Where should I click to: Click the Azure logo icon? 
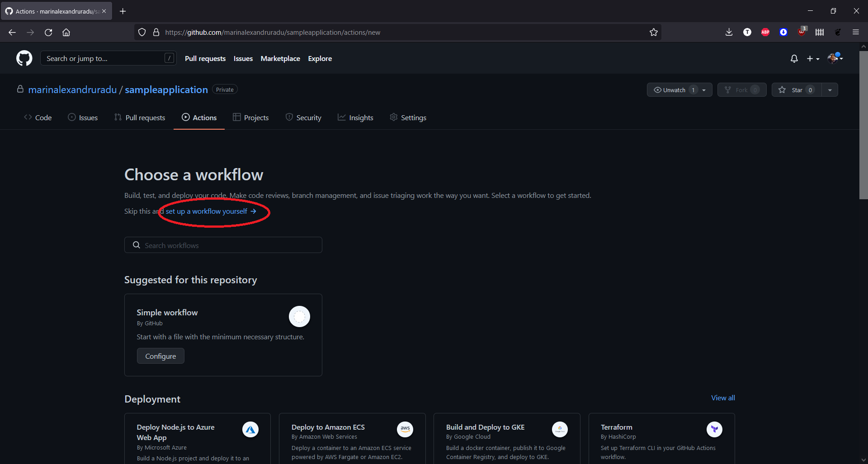tap(250, 429)
